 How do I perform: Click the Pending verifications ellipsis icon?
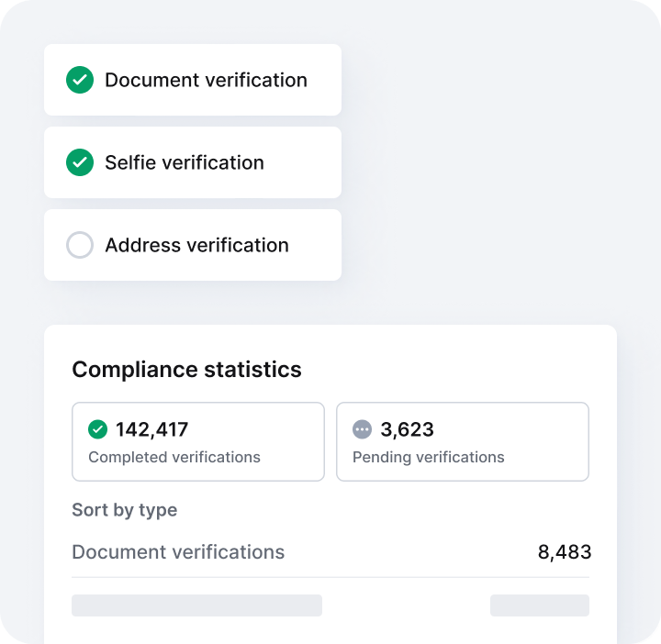(x=362, y=429)
